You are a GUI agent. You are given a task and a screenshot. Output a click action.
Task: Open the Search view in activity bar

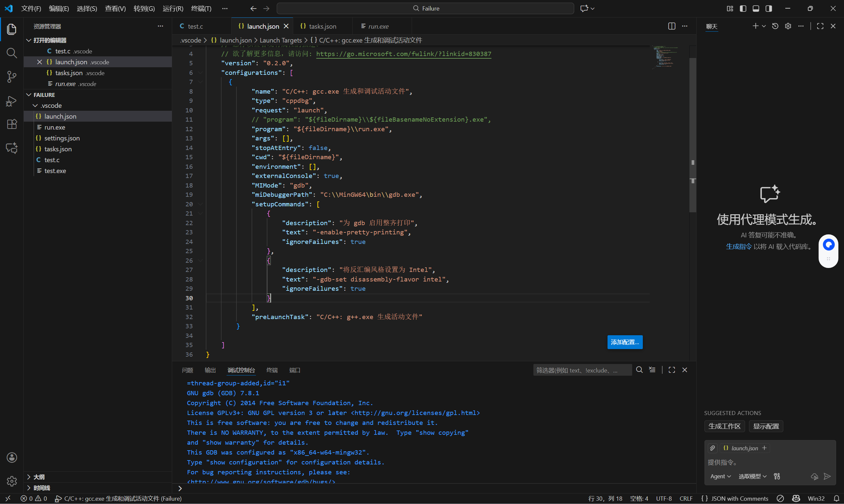tap(12, 53)
